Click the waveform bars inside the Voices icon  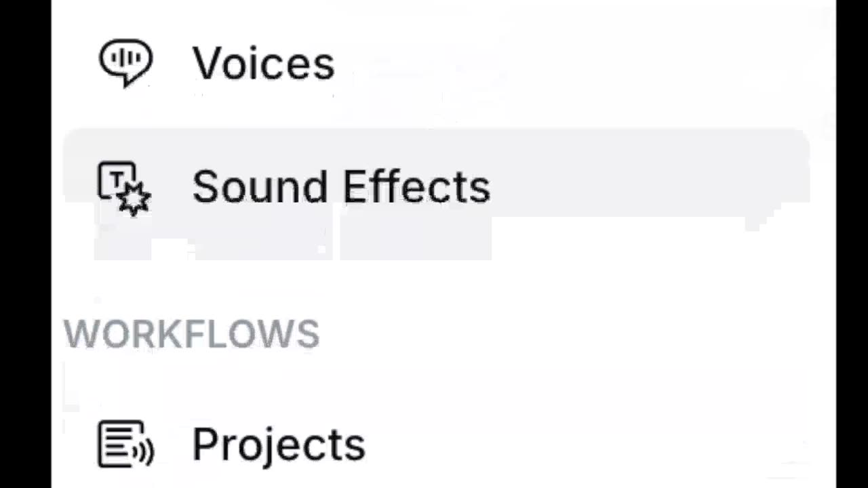tap(125, 58)
